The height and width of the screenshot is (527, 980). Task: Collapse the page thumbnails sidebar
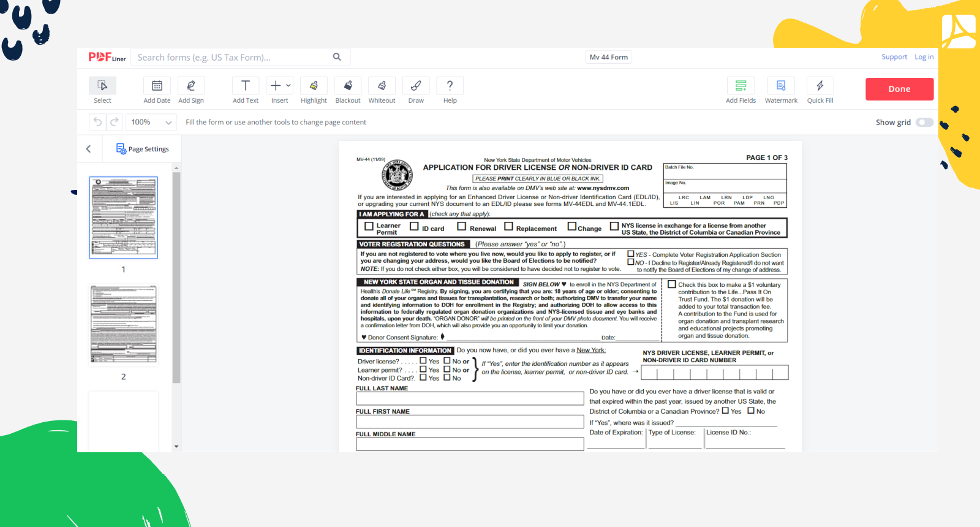point(89,149)
